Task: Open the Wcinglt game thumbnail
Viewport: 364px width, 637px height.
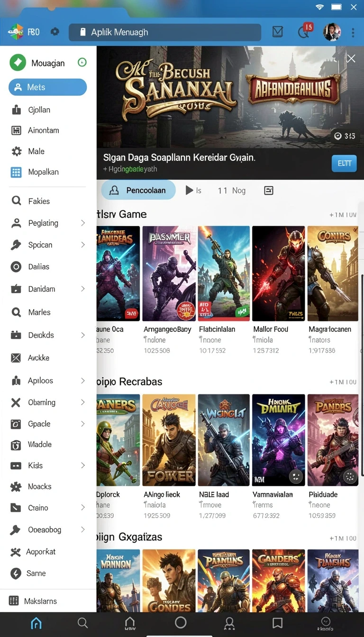Action: point(224,440)
